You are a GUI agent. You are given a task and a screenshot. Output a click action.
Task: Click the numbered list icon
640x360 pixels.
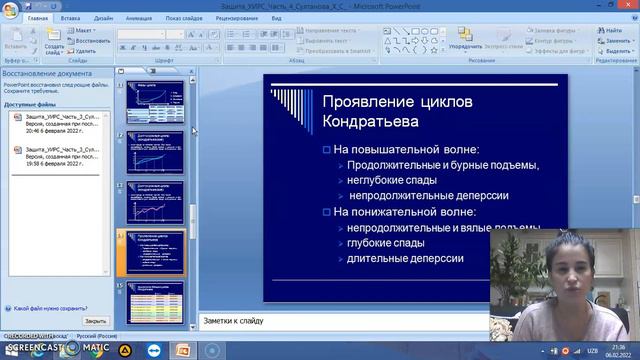coord(247,34)
